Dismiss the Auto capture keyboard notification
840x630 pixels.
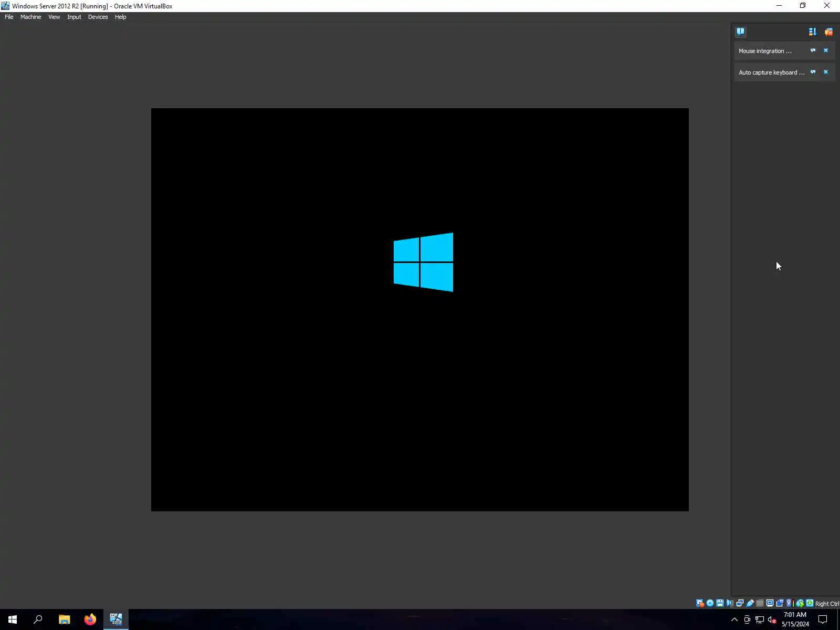click(x=826, y=72)
